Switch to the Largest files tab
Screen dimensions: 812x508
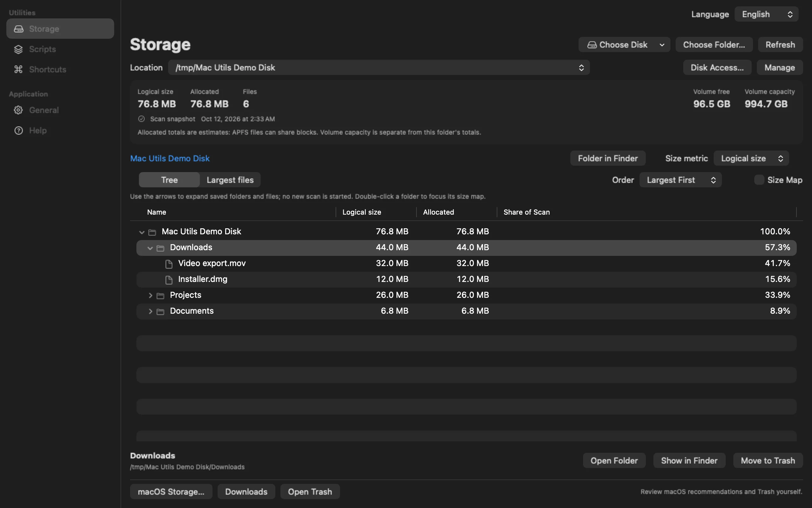230,180
